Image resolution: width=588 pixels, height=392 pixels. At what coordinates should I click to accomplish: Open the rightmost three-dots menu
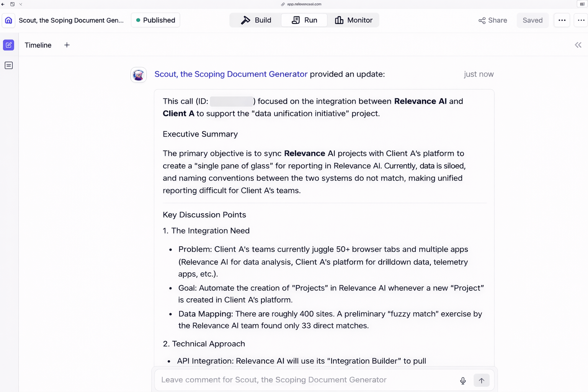[x=581, y=20]
